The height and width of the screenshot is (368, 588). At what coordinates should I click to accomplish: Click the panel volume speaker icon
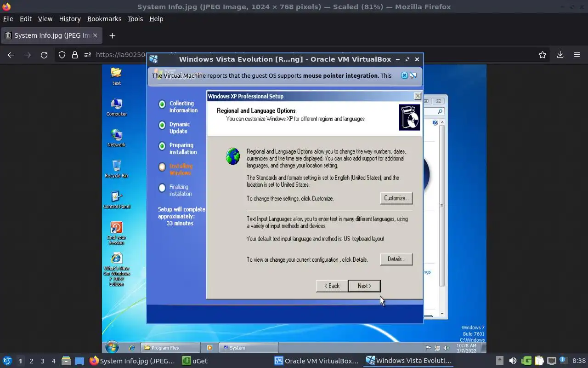coord(513,361)
